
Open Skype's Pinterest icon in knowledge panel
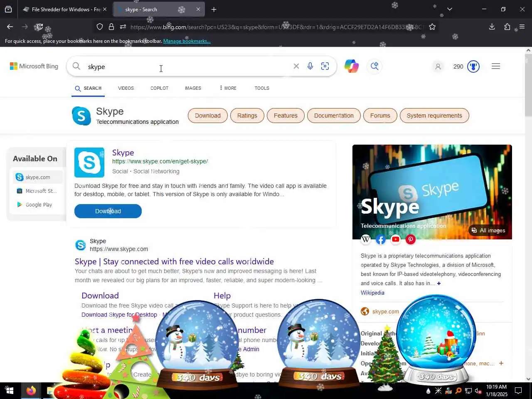(x=411, y=239)
